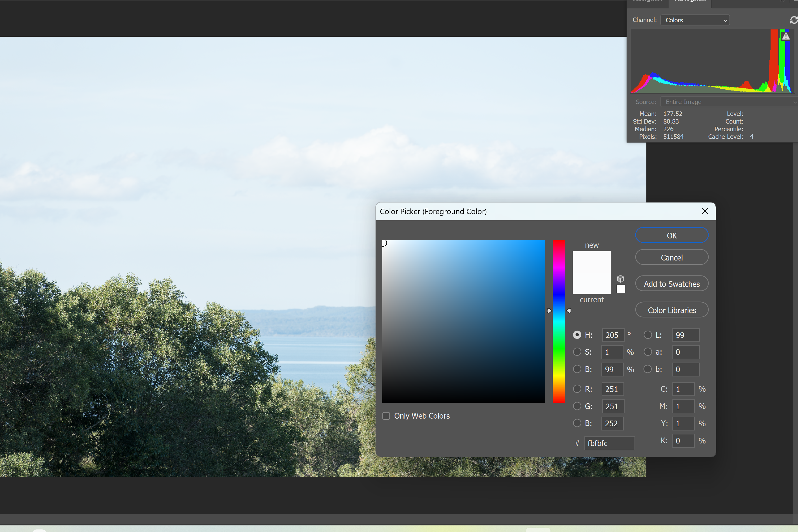The height and width of the screenshot is (532, 798).
Task: Click the web-safe cube warning icon
Action: coord(620,279)
